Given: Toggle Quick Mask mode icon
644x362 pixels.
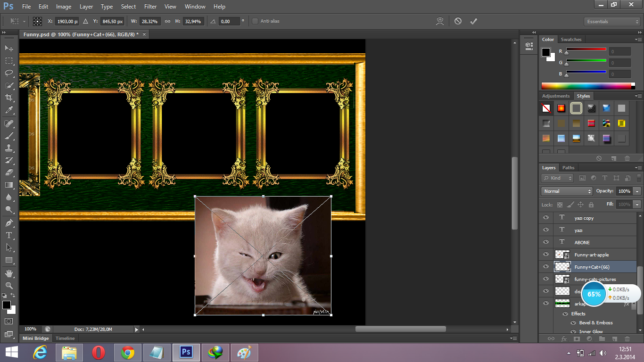Looking at the screenshot, I should click(x=9, y=321).
